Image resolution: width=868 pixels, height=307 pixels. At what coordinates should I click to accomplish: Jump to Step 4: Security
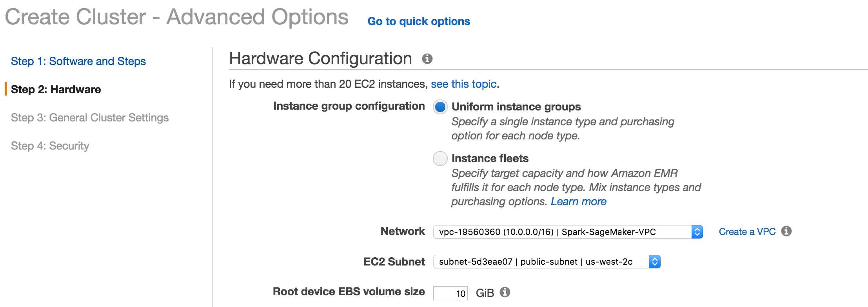pyautogui.click(x=50, y=146)
